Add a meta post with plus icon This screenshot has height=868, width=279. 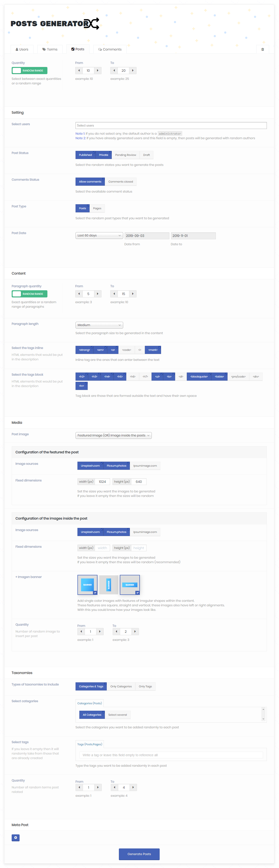click(15, 838)
